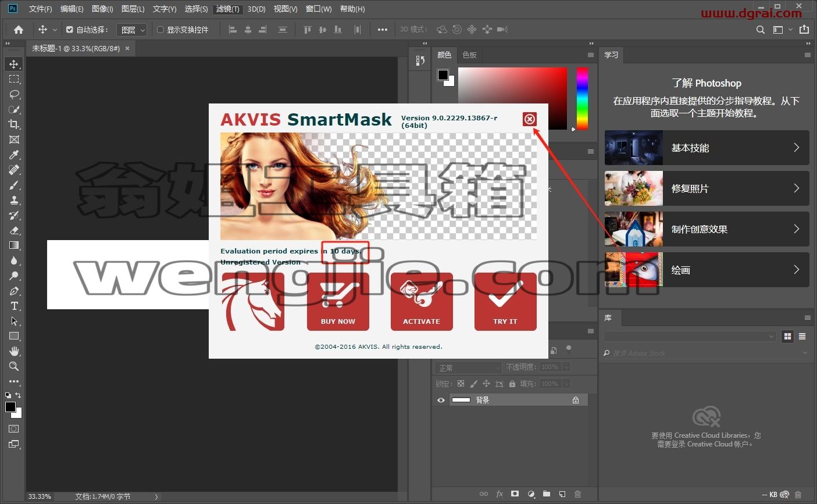Select the Path Selection tool
Image resolution: width=817 pixels, height=504 pixels.
pyautogui.click(x=14, y=321)
